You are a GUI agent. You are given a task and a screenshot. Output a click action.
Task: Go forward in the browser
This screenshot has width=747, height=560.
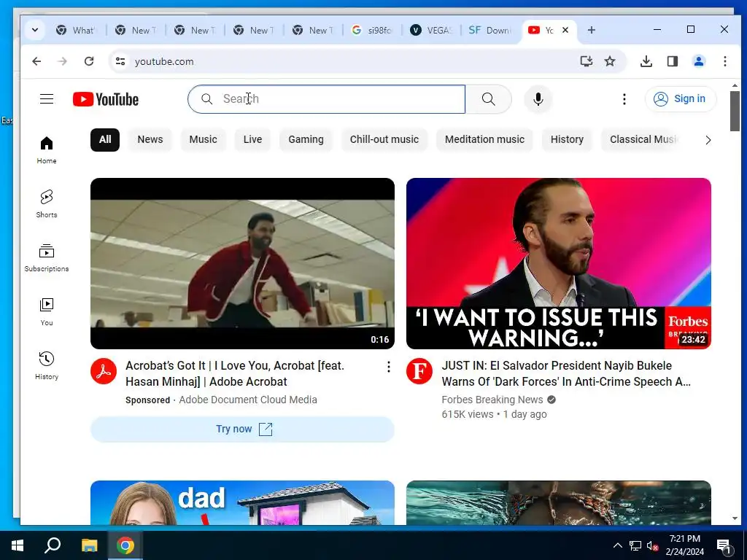(63, 61)
